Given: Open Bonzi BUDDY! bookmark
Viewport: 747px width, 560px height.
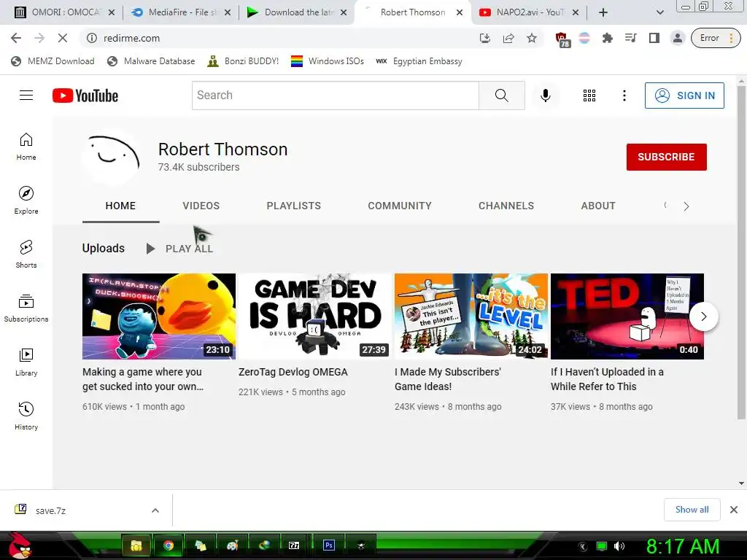Looking at the screenshot, I should coord(243,61).
